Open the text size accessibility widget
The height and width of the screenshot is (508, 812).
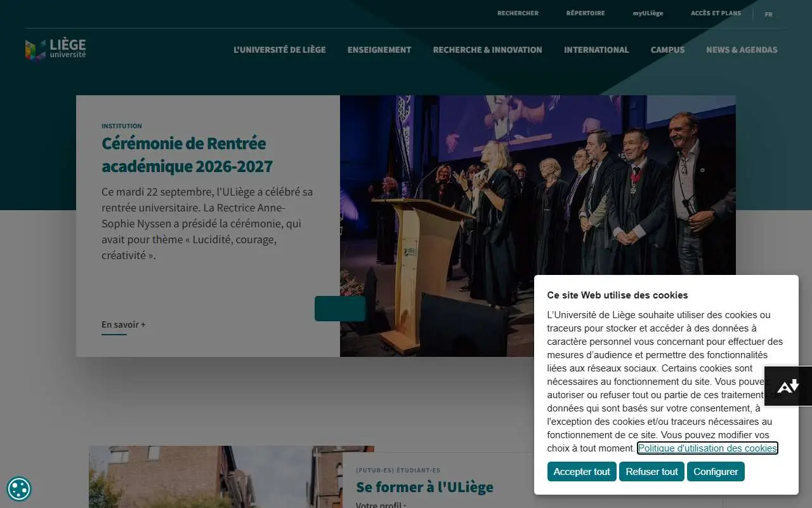(x=788, y=386)
